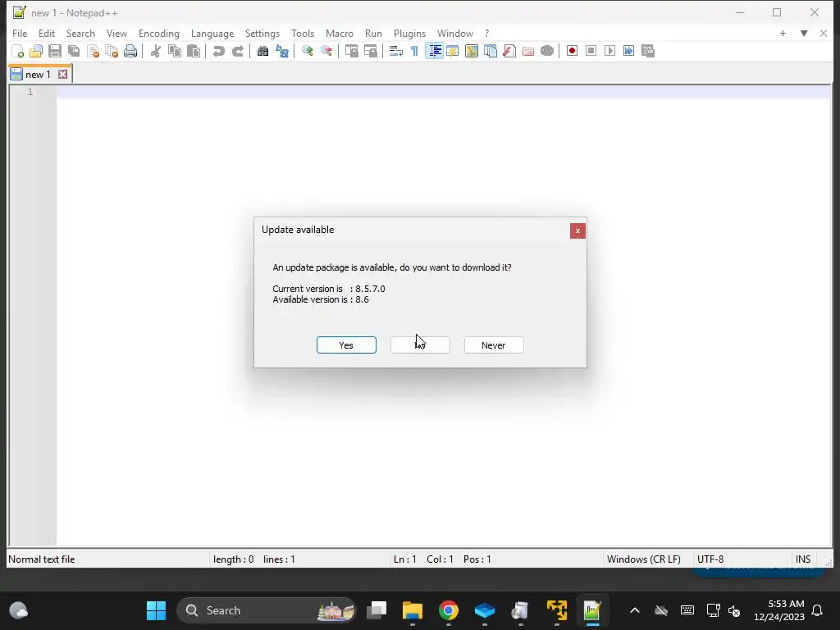Click Windows (CR LF) in status bar

pyautogui.click(x=643, y=559)
